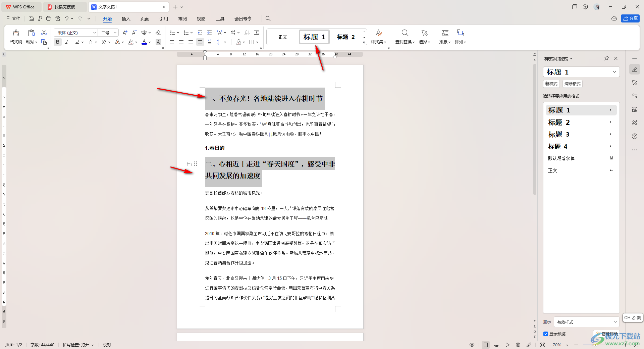644x349 pixels.
Task: Switch to Review tab
Action: point(182,19)
